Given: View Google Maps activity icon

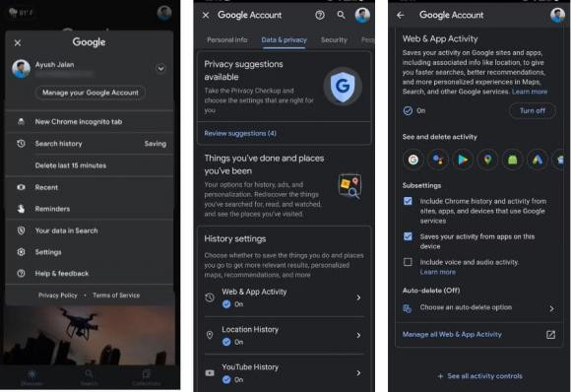Looking at the screenshot, I should pyautogui.click(x=487, y=160).
